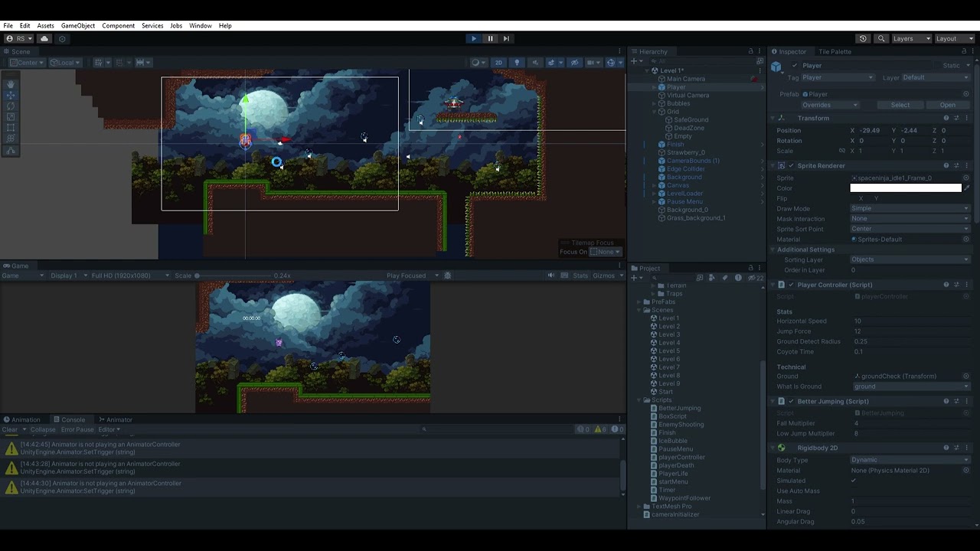Click the 2D view mode button
The height and width of the screenshot is (551, 980).
pyautogui.click(x=498, y=63)
